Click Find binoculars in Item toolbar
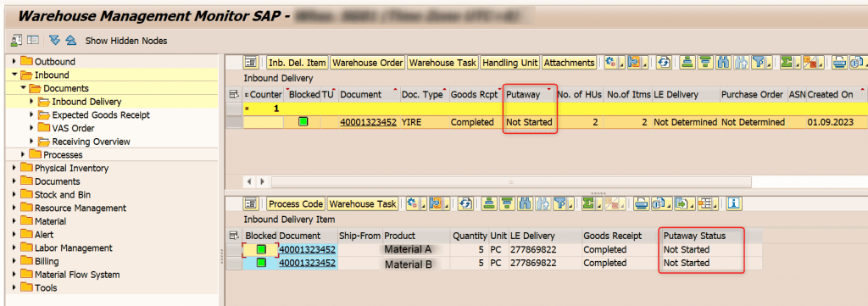 pos(524,203)
